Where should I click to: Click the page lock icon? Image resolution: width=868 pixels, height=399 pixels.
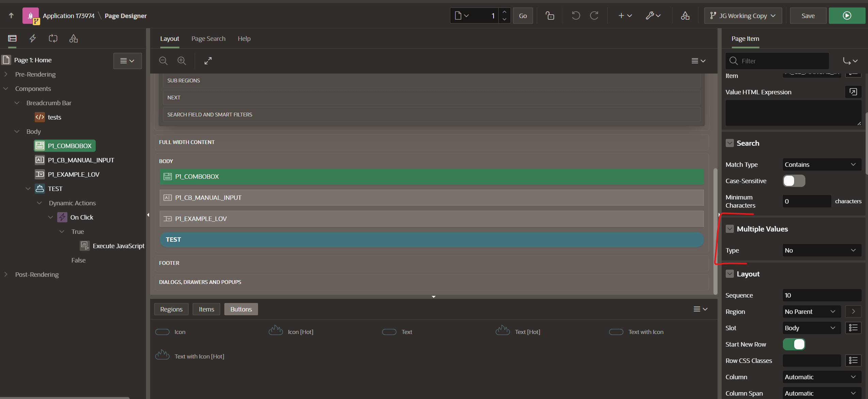(550, 16)
